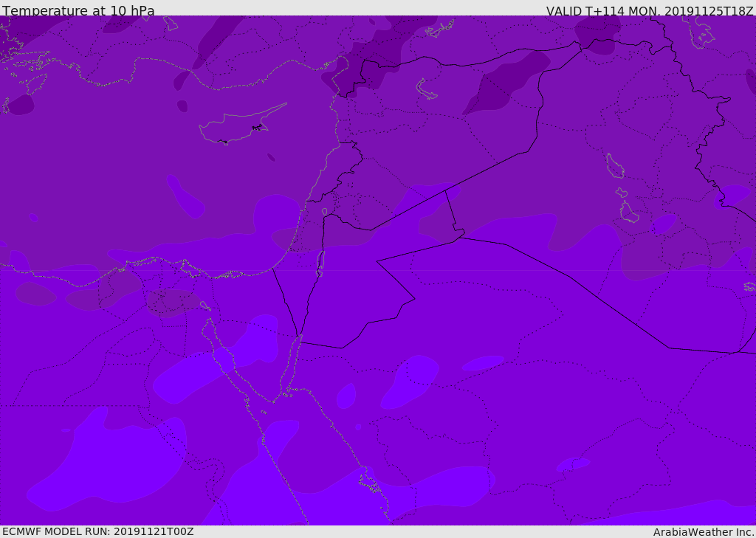Screen dimensions: 756x538
Task: Click Lake Tharthar outline in Iraq
Action: (614, 166)
